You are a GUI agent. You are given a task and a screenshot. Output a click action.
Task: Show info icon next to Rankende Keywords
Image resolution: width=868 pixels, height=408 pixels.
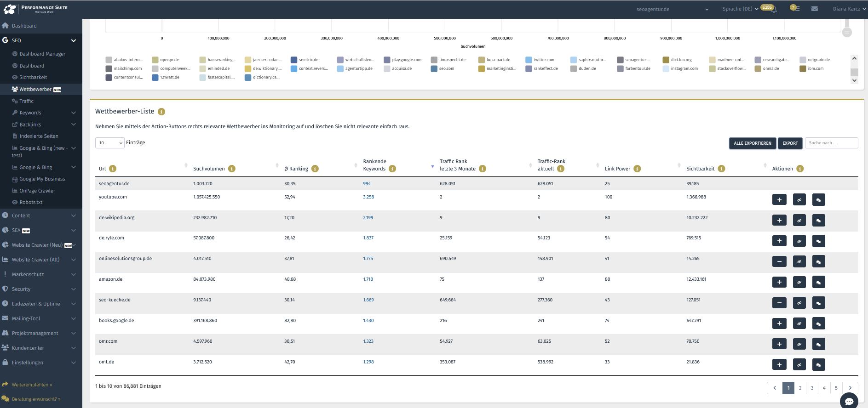(x=392, y=169)
